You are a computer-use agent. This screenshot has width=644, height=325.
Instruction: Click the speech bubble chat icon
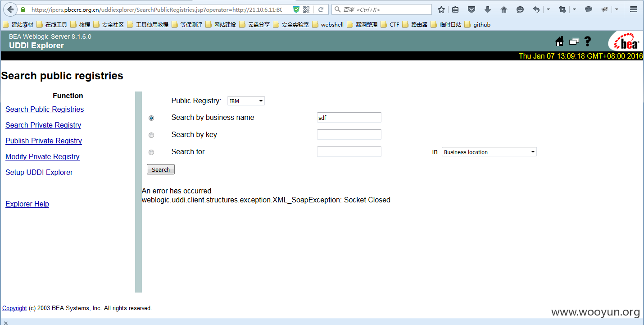pyautogui.click(x=588, y=9)
